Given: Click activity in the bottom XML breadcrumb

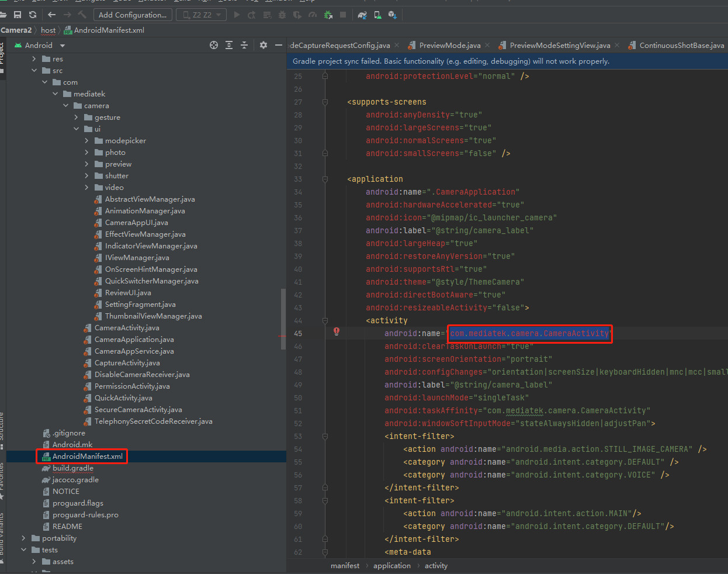Looking at the screenshot, I should tap(436, 565).
